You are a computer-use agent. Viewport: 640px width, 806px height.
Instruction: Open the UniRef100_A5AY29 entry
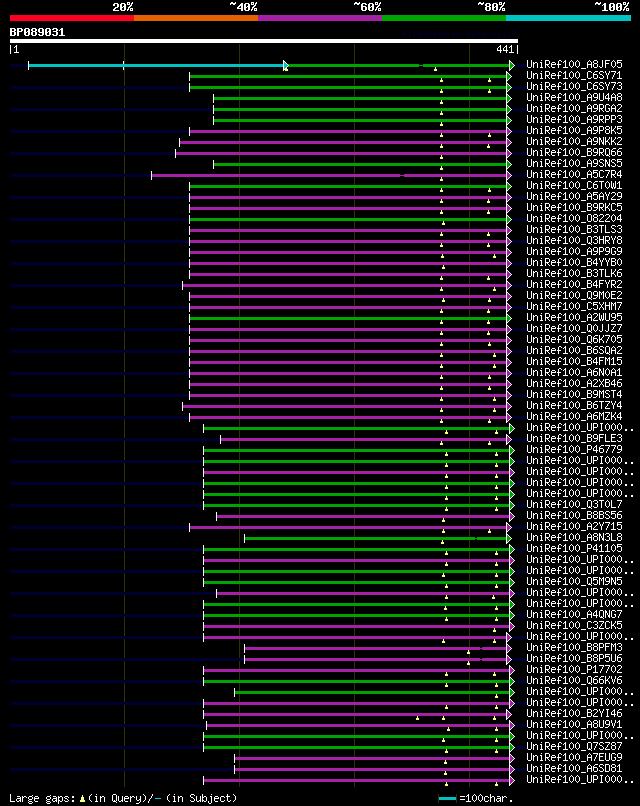[x=574, y=196]
